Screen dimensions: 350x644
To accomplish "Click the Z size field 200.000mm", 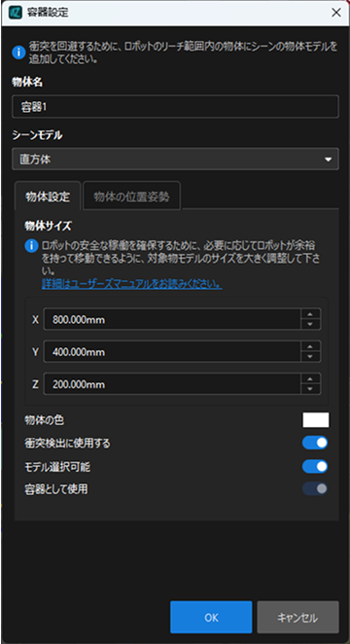I will (x=172, y=384).
